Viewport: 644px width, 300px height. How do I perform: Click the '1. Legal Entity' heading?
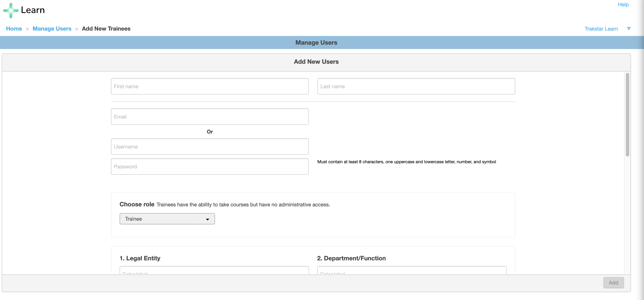point(140,258)
